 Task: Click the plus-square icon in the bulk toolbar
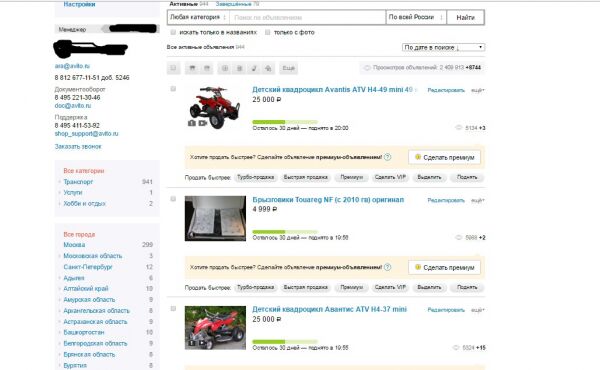pos(225,68)
